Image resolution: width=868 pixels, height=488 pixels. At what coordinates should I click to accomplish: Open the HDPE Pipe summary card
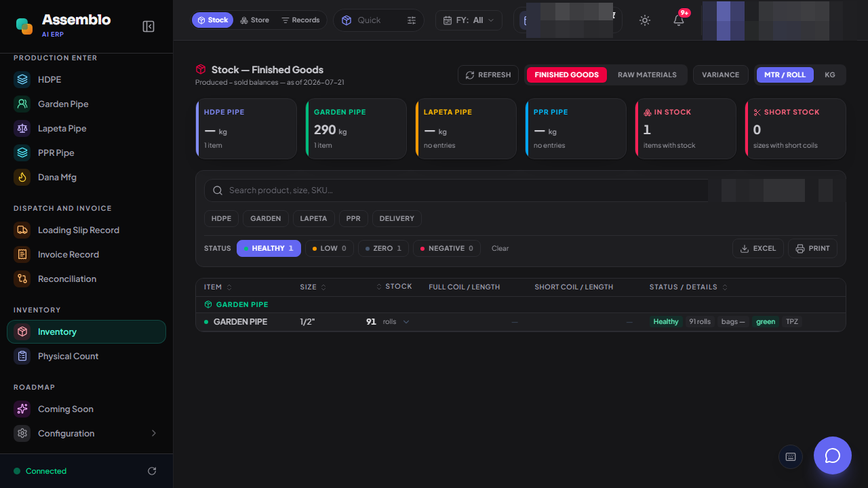coord(246,129)
